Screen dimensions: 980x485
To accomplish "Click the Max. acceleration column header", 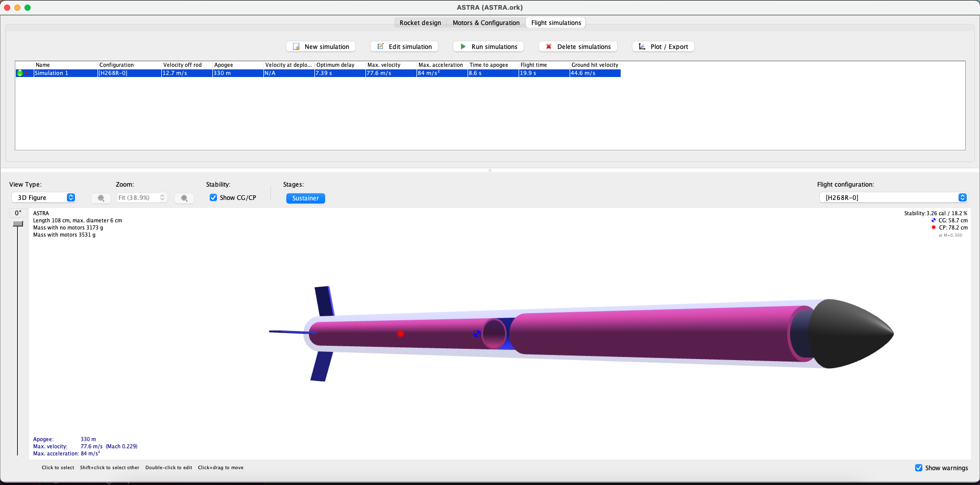I will (442, 65).
